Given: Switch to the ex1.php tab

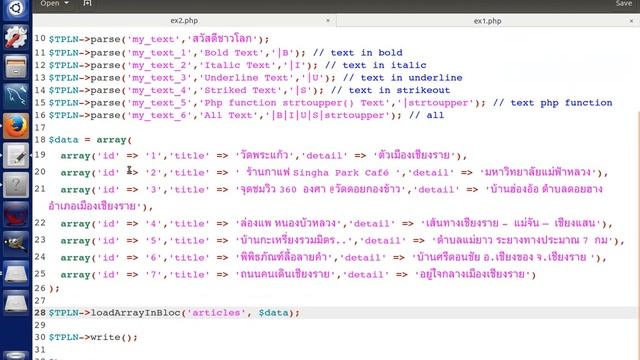Looking at the screenshot, I should (487, 21).
